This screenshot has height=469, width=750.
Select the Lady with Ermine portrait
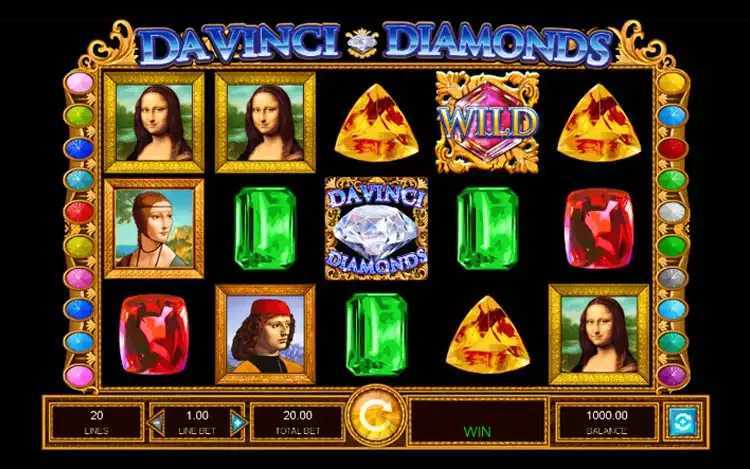tap(154, 229)
